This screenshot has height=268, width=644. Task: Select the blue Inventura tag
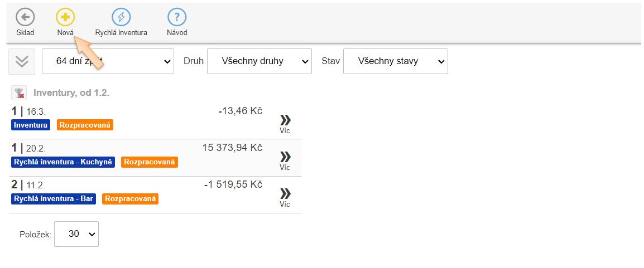pos(31,125)
